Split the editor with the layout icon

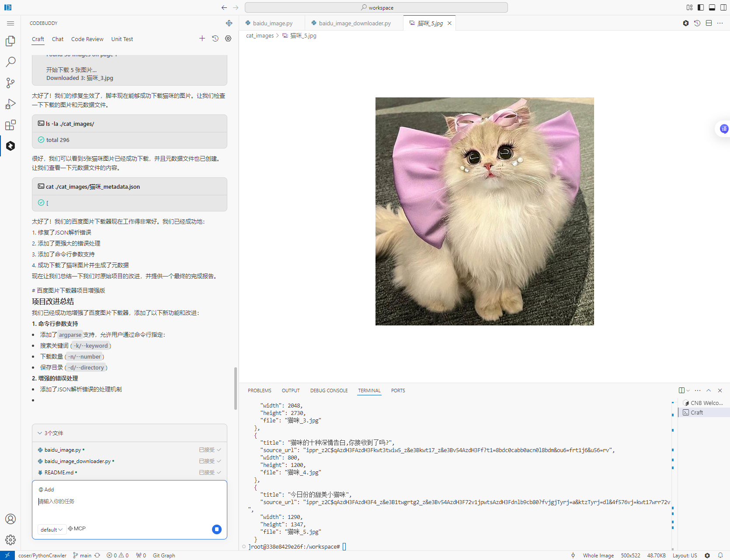[x=709, y=23]
